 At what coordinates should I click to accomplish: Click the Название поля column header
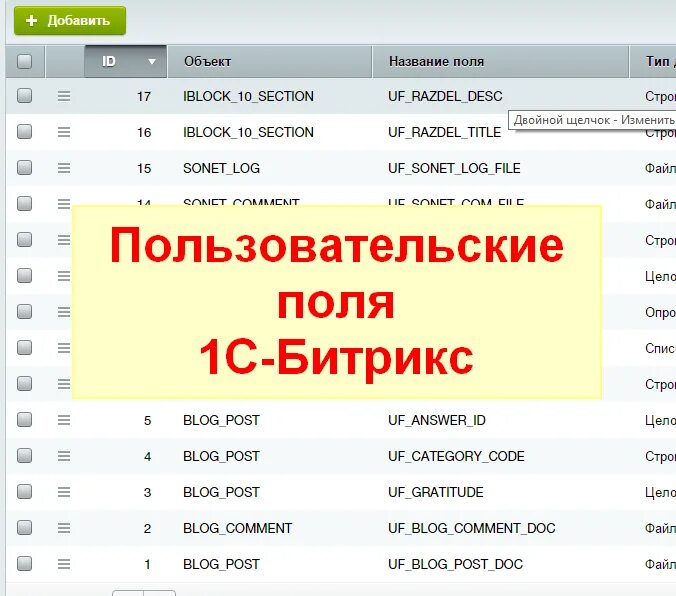click(x=501, y=61)
